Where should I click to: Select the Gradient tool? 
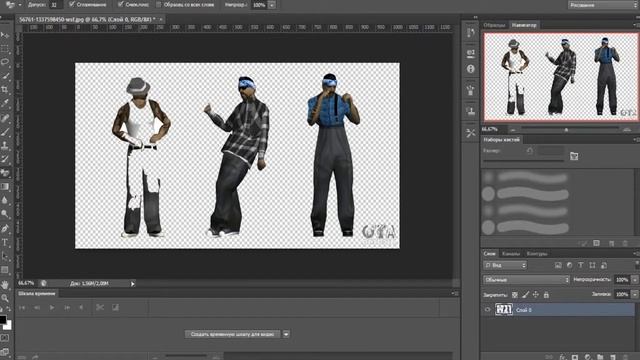click(5, 187)
